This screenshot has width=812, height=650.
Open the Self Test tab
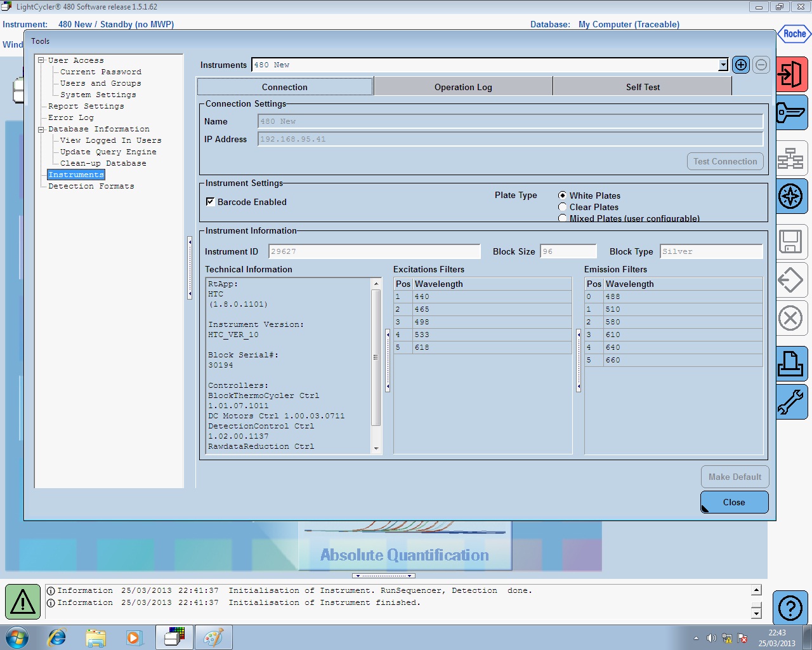pos(642,86)
